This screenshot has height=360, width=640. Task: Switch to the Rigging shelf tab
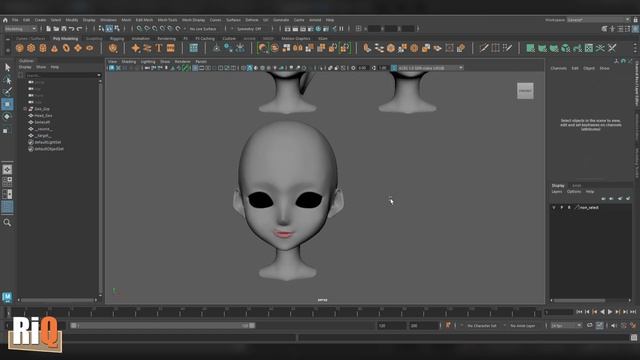tap(117, 39)
